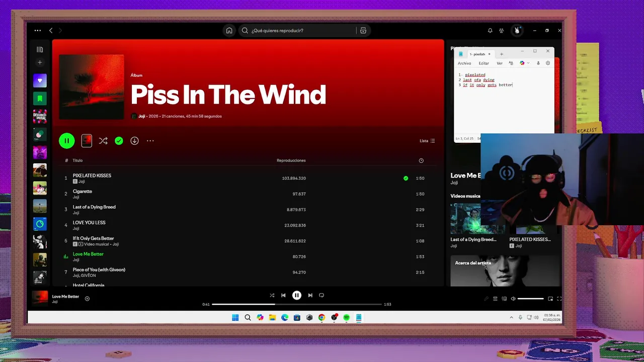Toggle repeat in the player bar
This screenshot has height=362, width=644.
click(321, 295)
